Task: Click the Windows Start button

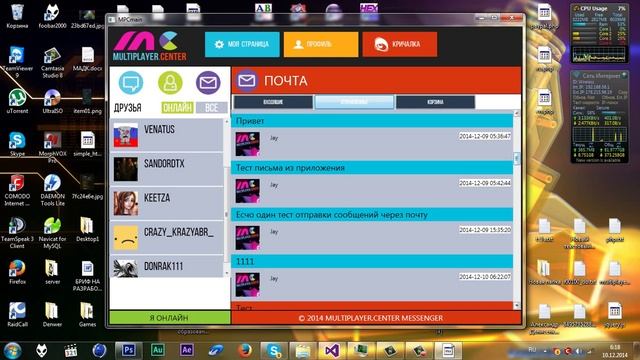Action: [12, 351]
